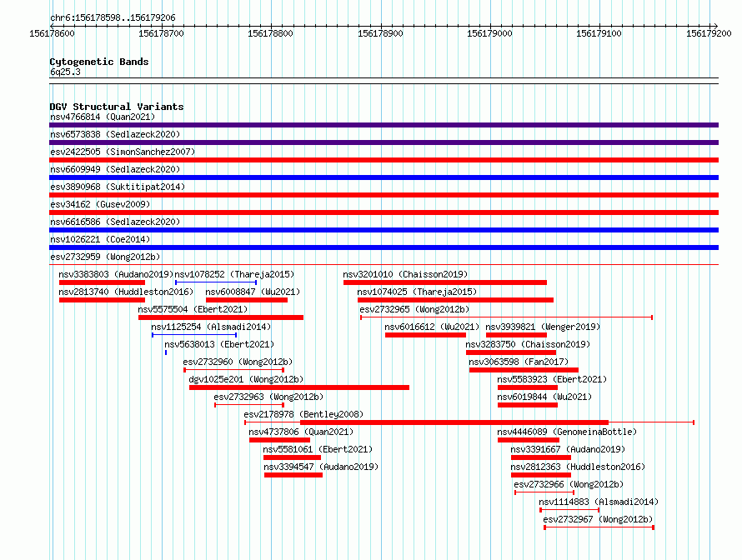Click the esv2732965 (Wong2012b) label
The image size is (742, 560).
[414, 309]
